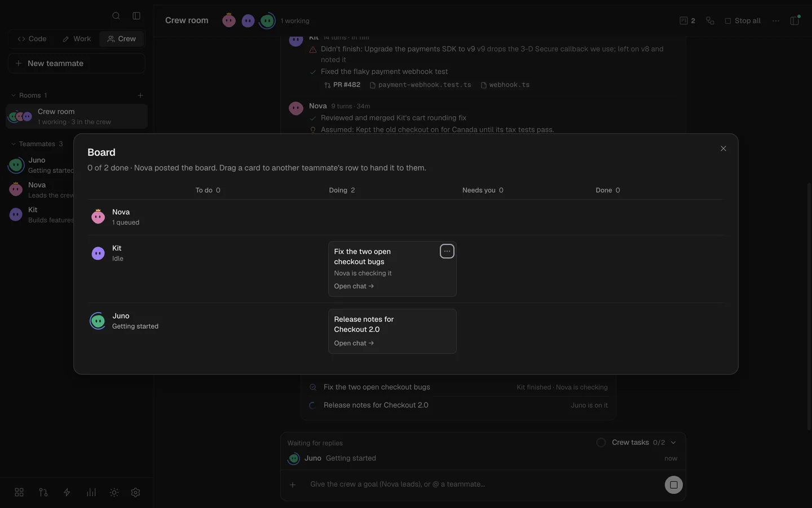
Task: Open chat link on Release notes card
Action: pyautogui.click(x=354, y=343)
